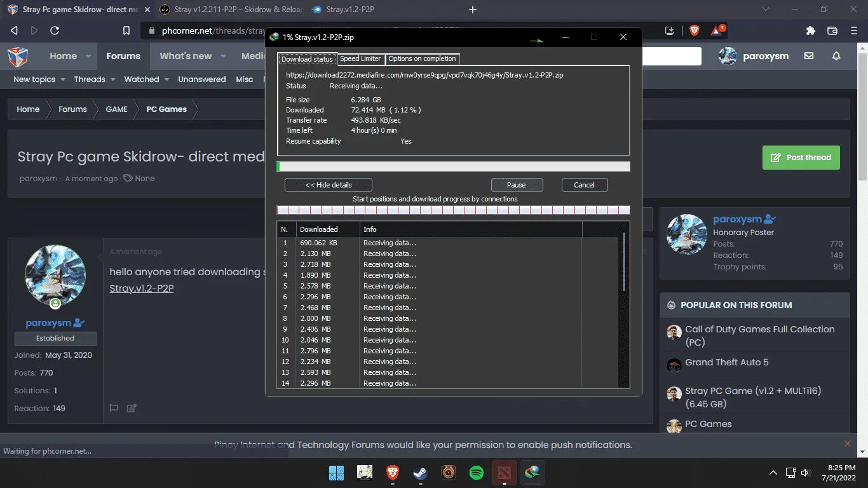868x488 pixels.
Task: Click the PC Games breadcrumb
Action: 166,109
